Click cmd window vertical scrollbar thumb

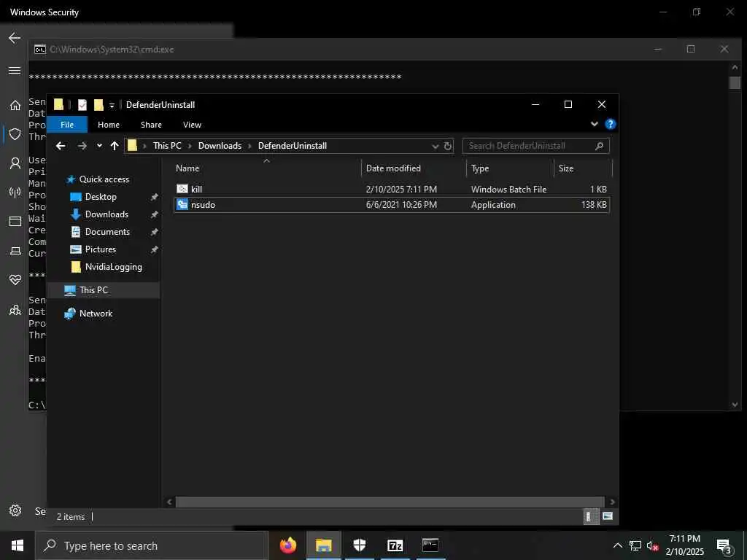point(734,82)
